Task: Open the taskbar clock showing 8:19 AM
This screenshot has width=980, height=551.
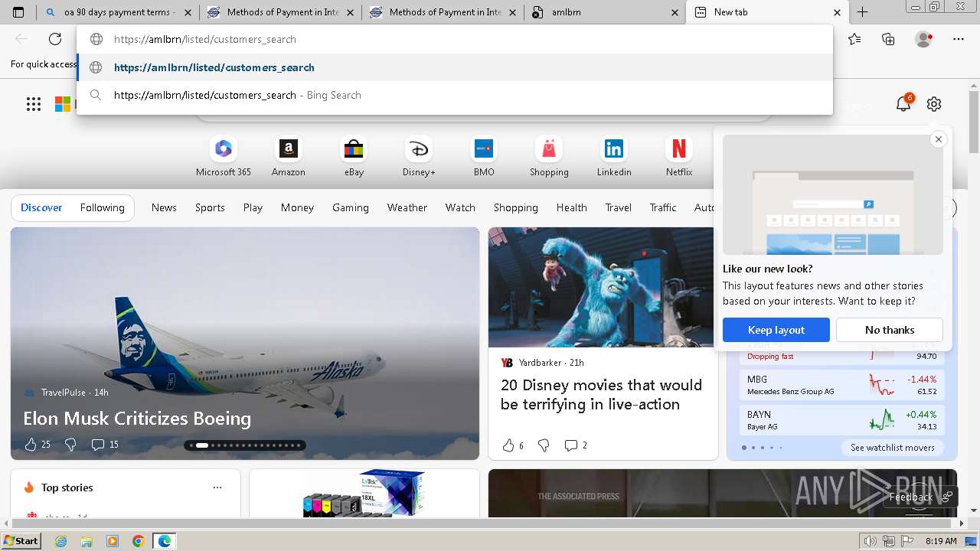Action: 941,541
